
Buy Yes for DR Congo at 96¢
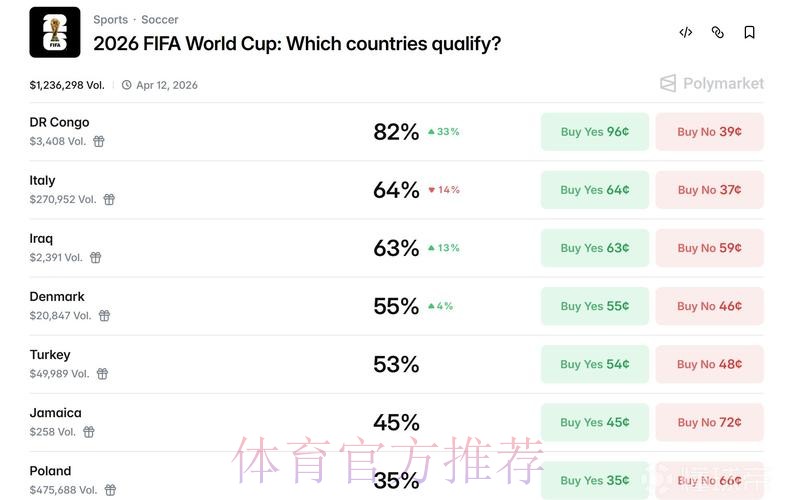click(594, 132)
